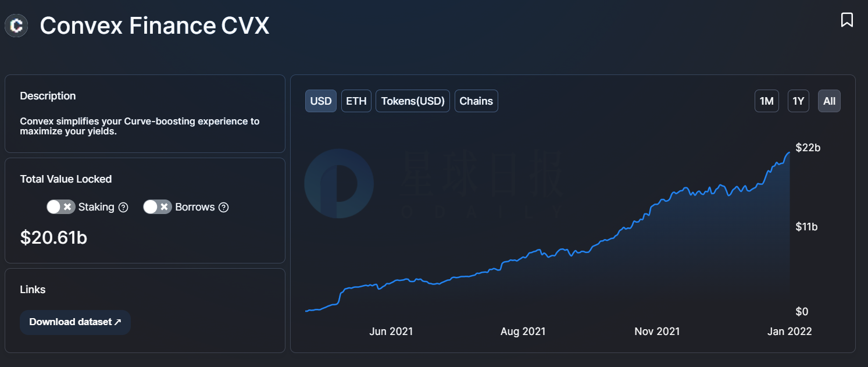The image size is (868, 367).
Task: Click the Total Value Locked heading
Action: (x=66, y=179)
